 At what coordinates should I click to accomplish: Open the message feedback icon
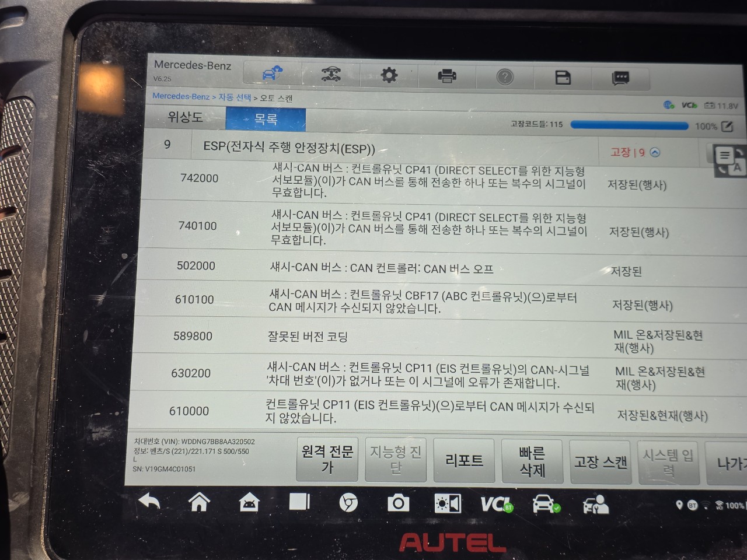[x=620, y=78]
